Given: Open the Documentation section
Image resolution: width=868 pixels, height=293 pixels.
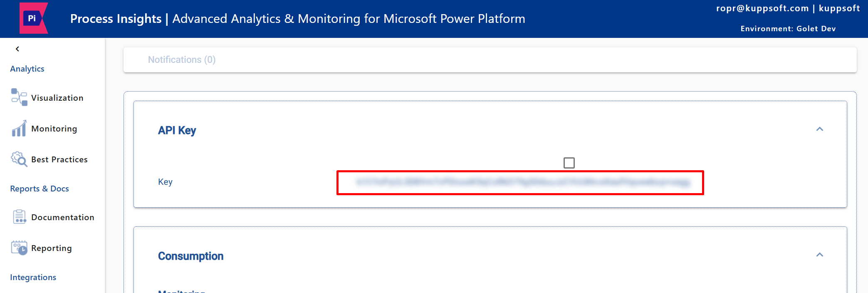Looking at the screenshot, I should (x=63, y=217).
